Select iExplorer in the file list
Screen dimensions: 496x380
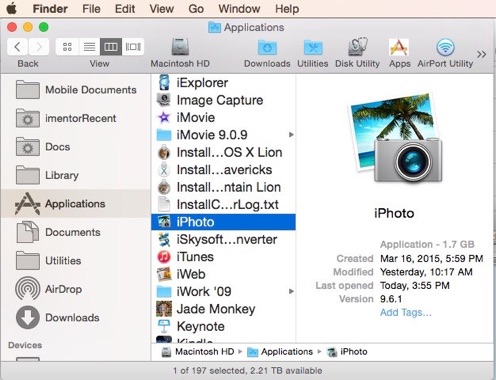(223, 83)
